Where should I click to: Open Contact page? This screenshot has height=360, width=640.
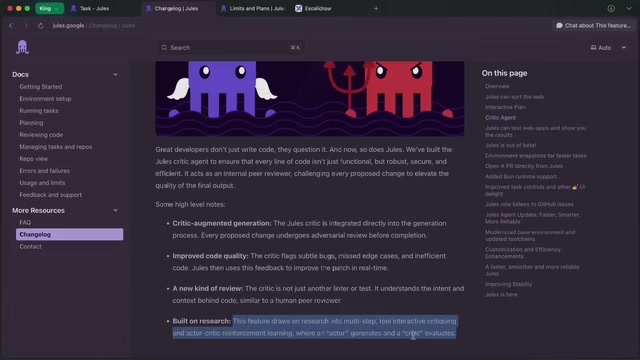pos(30,247)
